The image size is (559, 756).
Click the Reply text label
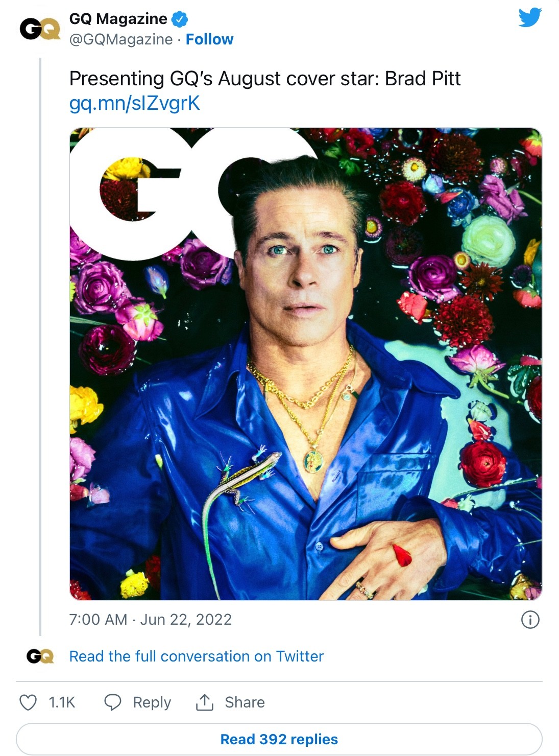(152, 702)
